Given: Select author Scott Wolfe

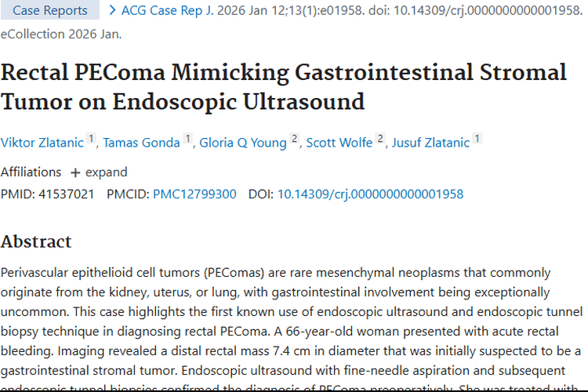Looking at the screenshot, I should 339,142.
